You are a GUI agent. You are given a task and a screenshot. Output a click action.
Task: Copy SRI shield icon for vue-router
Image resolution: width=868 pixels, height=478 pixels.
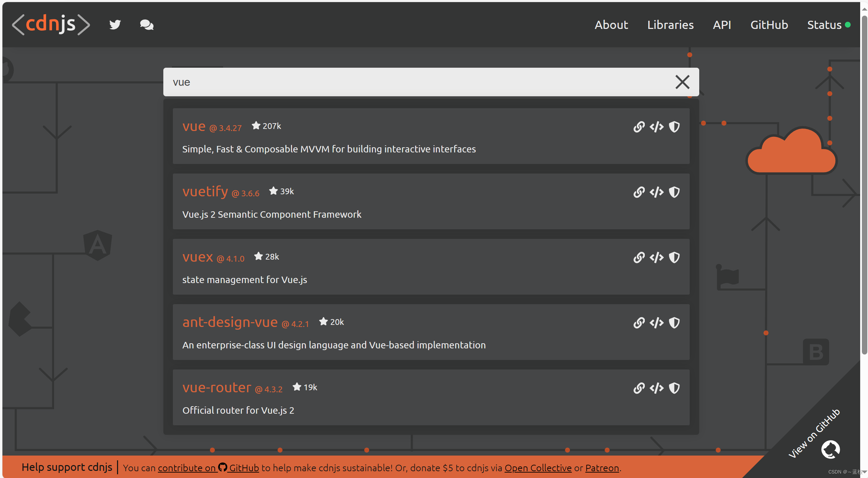point(674,388)
